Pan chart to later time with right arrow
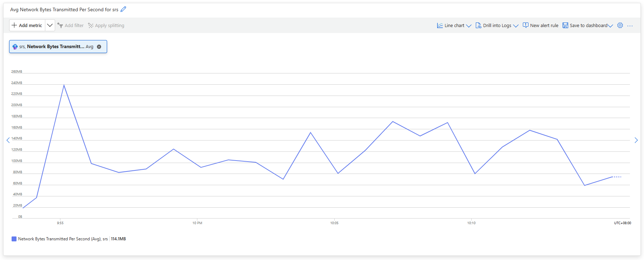The image size is (644, 260). (x=636, y=140)
